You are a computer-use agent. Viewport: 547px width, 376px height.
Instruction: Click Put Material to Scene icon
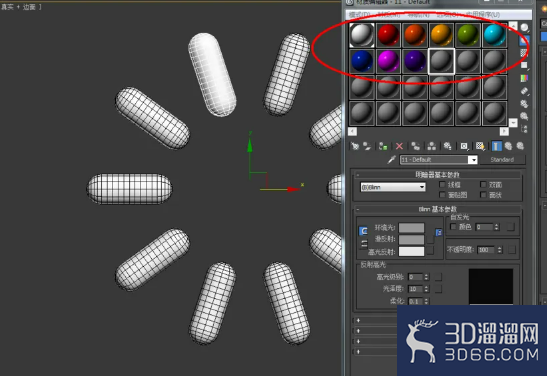point(367,146)
